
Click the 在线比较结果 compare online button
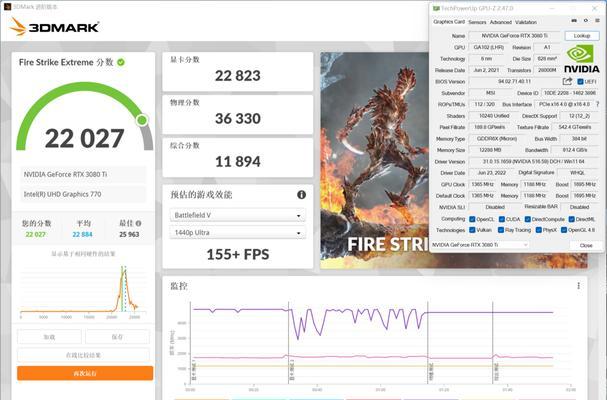(83, 355)
